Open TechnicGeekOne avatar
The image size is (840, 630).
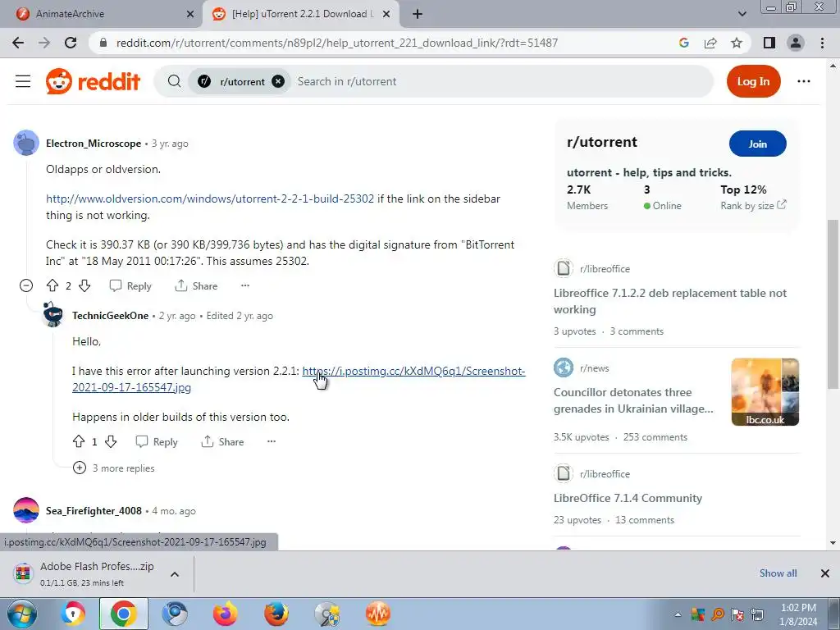coord(53,315)
